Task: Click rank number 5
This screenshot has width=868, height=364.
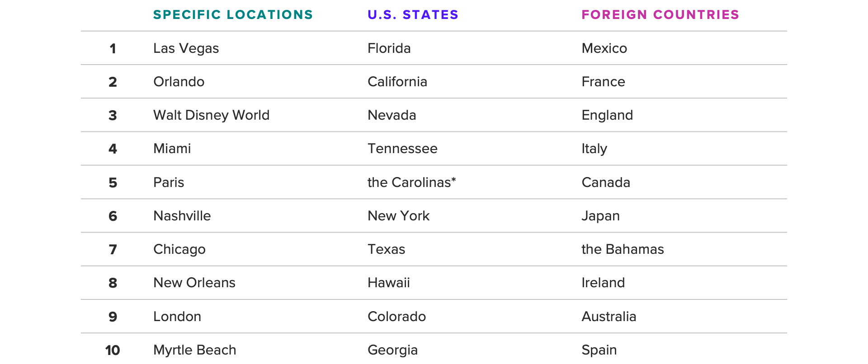Action: pyautogui.click(x=113, y=182)
